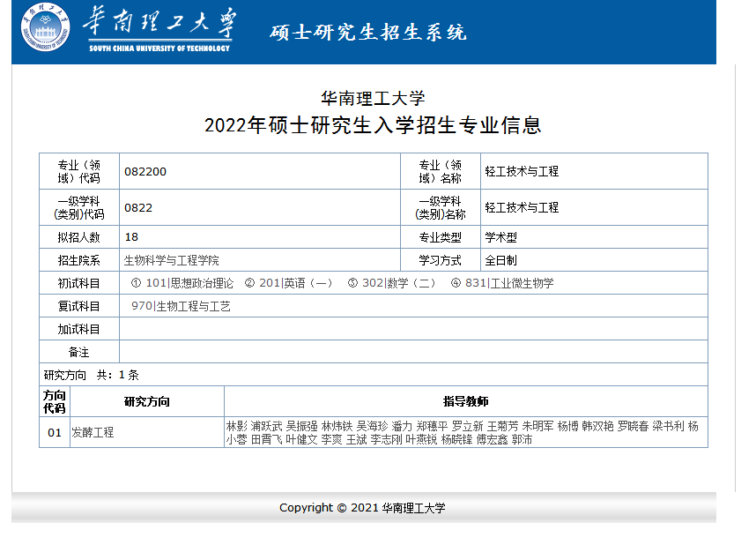
Task: Click the value 学术型 for 专业类型
Action: [501, 237]
